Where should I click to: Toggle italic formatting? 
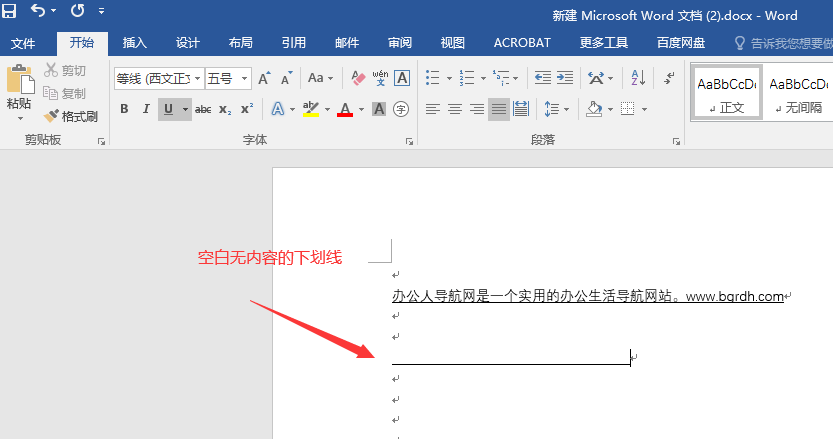(146, 109)
